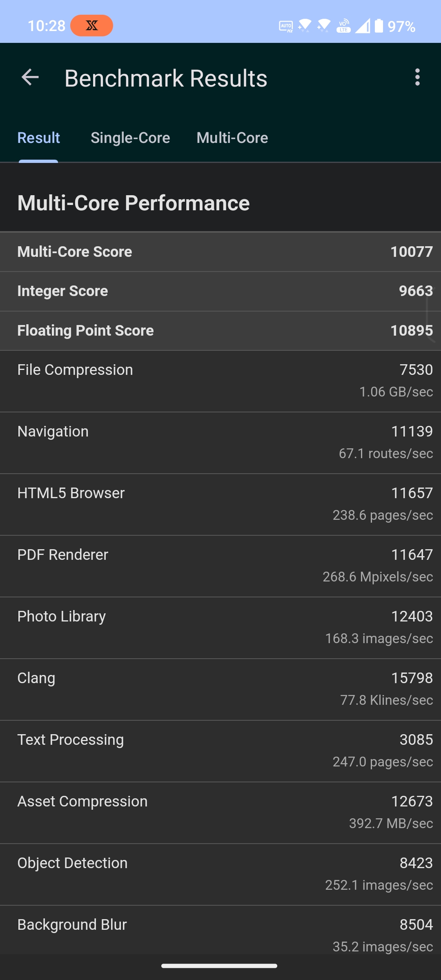The width and height of the screenshot is (441, 980).
Task: Tap the Multi-Core Score row
Action: click(220, 252)
